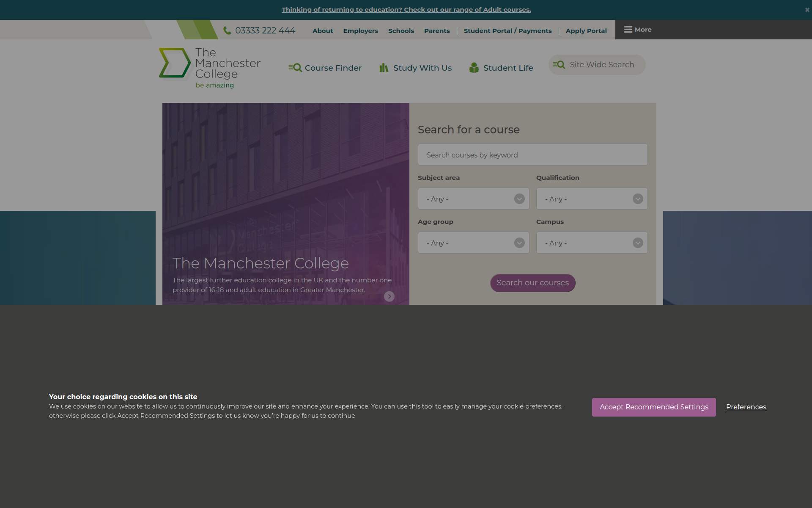The height and width of the screenshot is (508, 812).
Task: Click Accept Recommended Settings button
Action: pos(654,407)
